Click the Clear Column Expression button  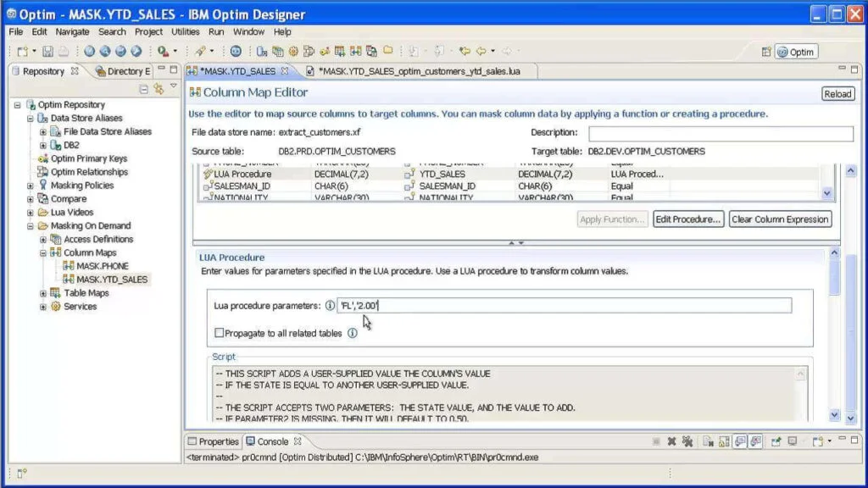click(x=780, y=219)
